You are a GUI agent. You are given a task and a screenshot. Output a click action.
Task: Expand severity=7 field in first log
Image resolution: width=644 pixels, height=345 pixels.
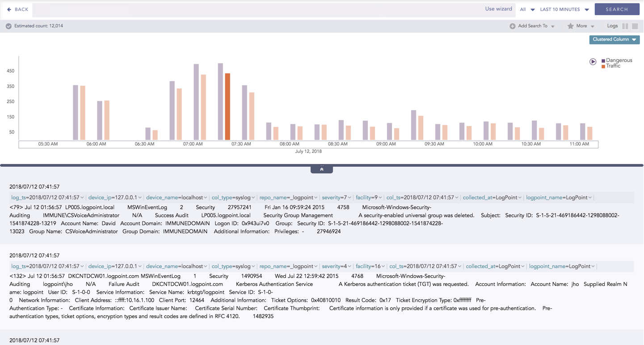[x=336, y=198]
